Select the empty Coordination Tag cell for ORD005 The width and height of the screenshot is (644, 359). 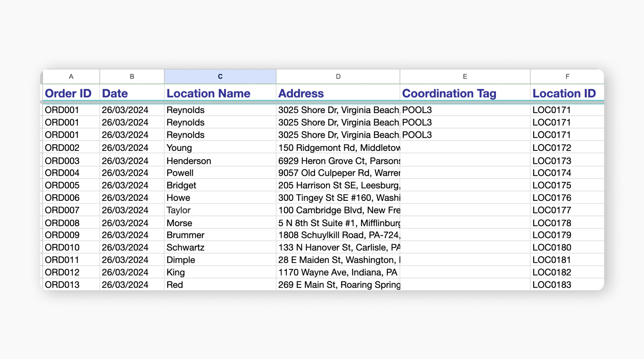point(465,186)
